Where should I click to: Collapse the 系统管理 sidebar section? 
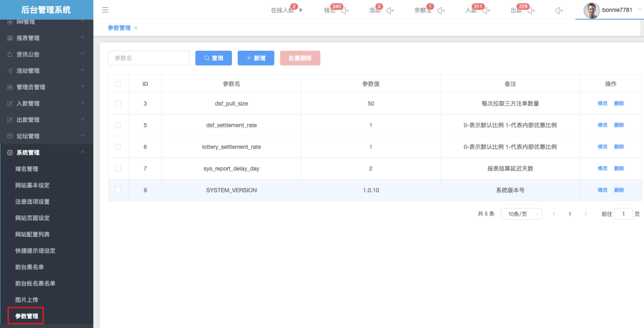click(x=47, y=152)
